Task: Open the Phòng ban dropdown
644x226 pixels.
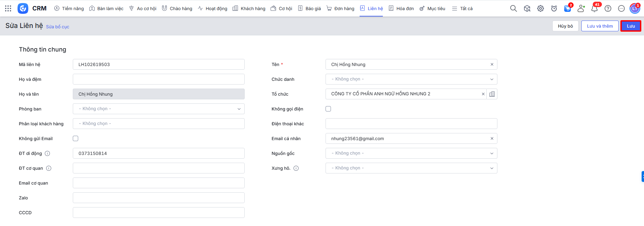Action: 158,109
